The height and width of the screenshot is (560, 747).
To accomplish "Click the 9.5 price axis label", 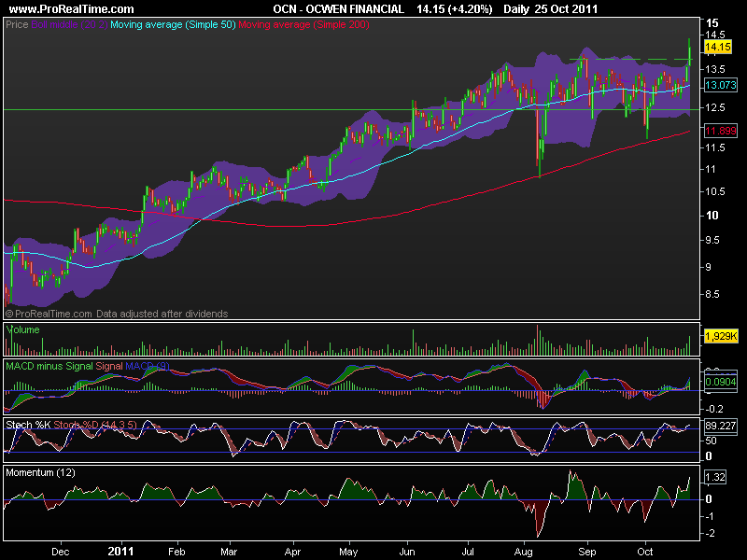I will [x=713, y=240].
